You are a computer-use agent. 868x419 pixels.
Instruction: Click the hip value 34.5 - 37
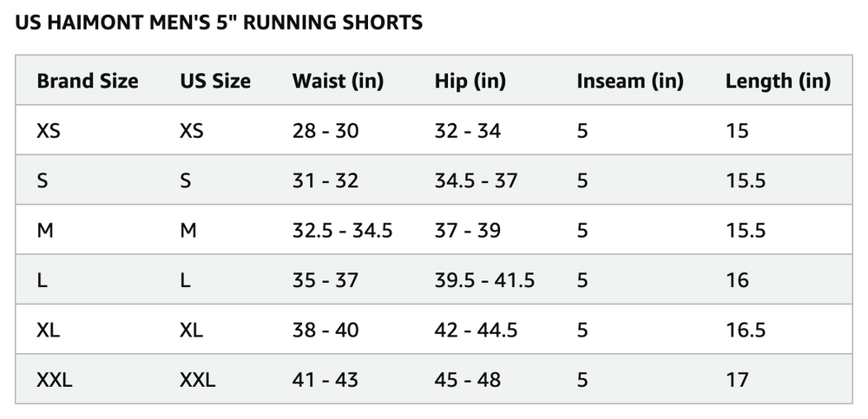[476, 180]
